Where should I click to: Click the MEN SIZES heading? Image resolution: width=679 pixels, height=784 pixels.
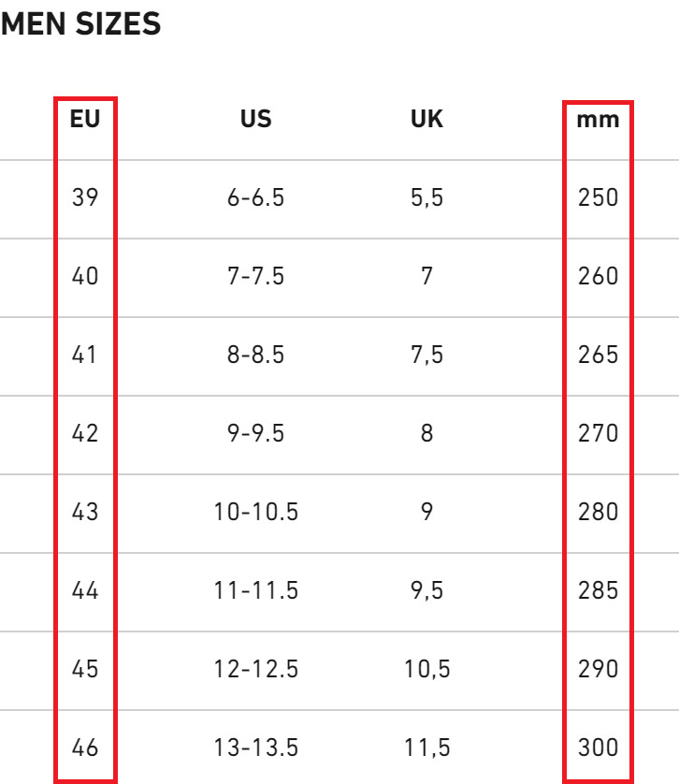click(80, 24)
